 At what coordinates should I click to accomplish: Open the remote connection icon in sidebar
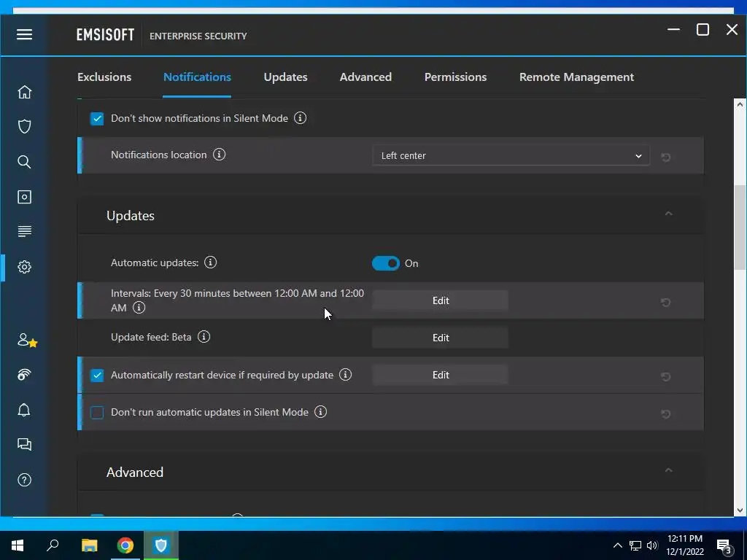pyautogui.click(x=24, y=375)
